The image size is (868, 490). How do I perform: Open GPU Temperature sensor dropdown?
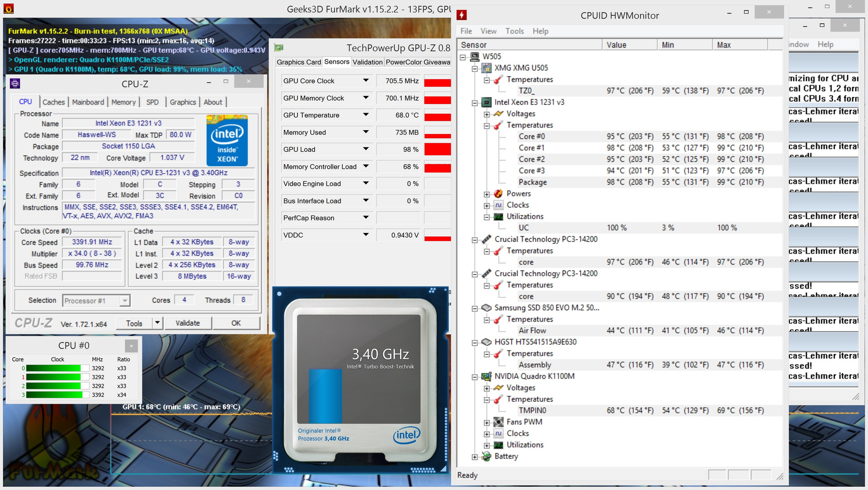(x=366, y=115)
